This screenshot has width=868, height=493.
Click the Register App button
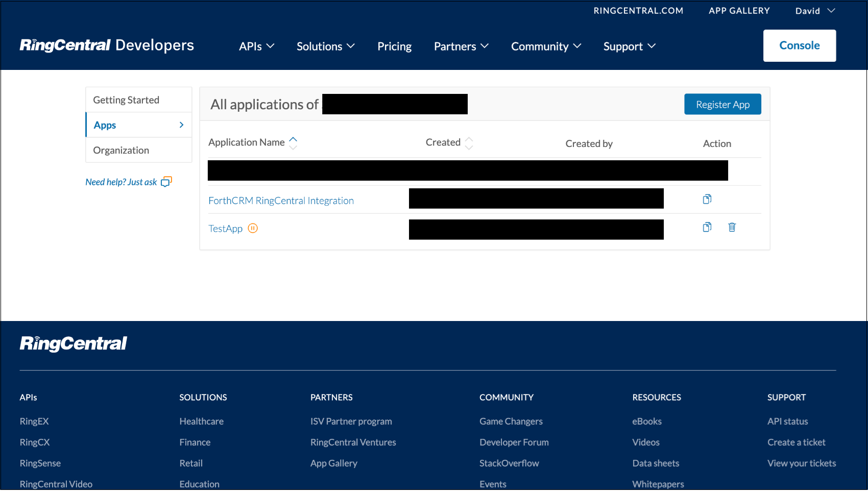tap(722, 104)
